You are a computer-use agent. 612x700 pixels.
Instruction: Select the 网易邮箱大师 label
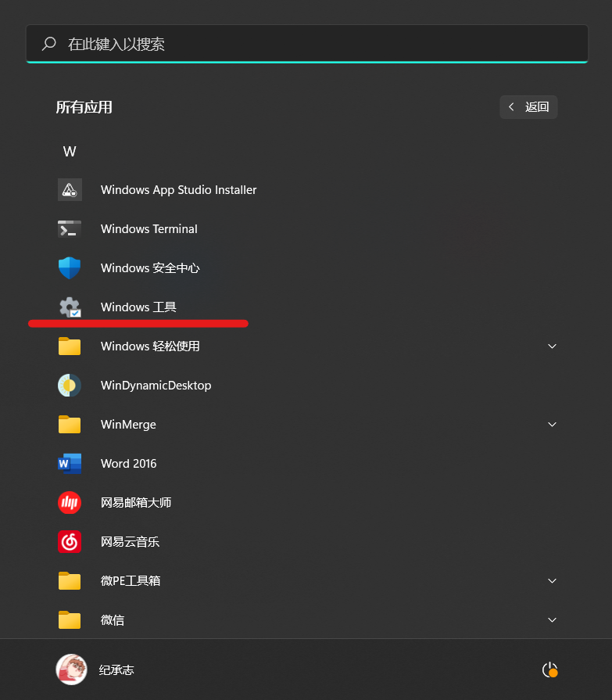(x=136, y=503)
